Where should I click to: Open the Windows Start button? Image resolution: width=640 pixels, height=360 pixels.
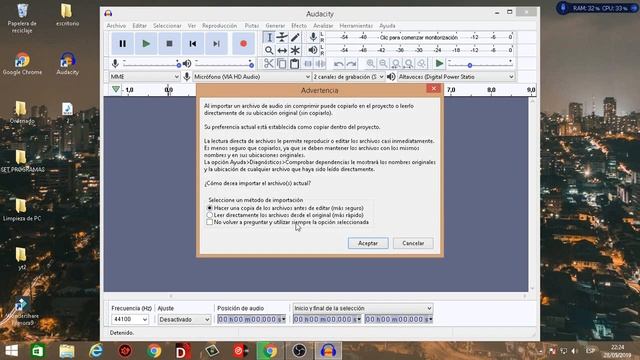[12, 351]
